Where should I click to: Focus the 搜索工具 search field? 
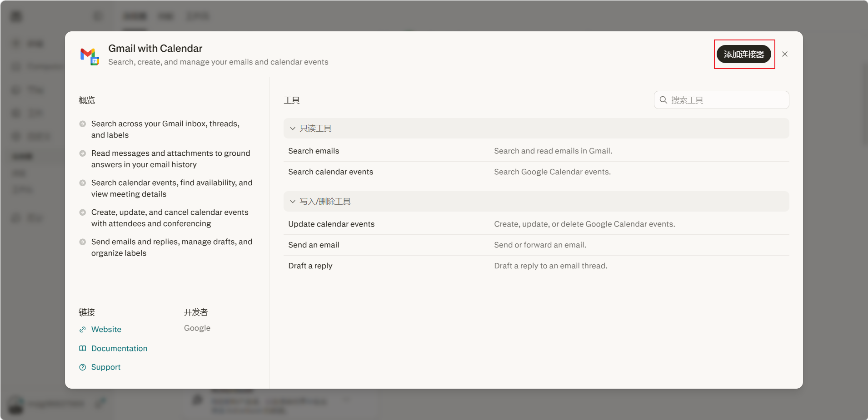point(721,100)
